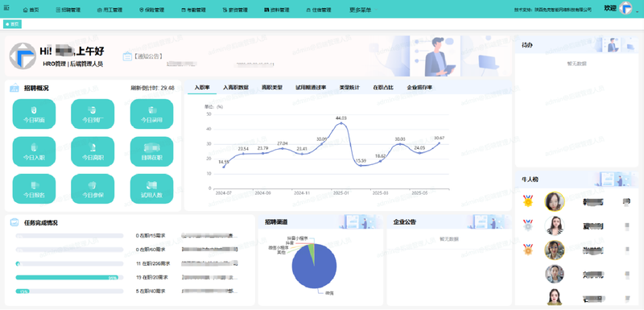Open the 今日离职 card icon
This screenshot has width=644, height=310.
click(x=93, y=147)
